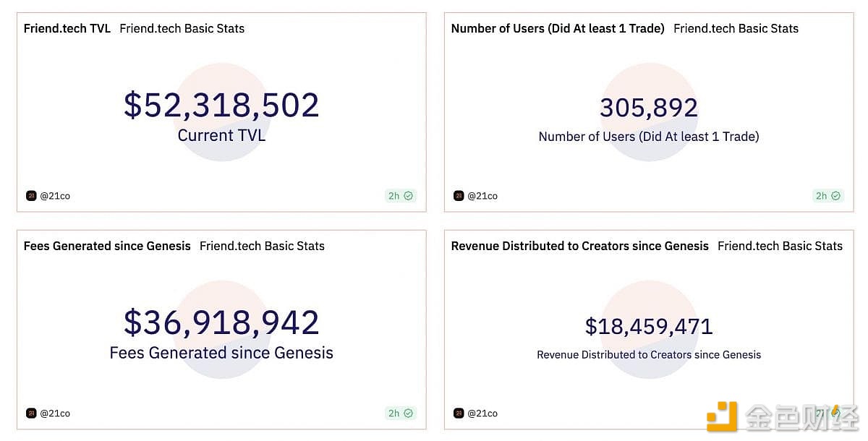Select the $18,459,471 creator revenue counter
The height and width of the screenshot is (441, 868).
[649, 327]
